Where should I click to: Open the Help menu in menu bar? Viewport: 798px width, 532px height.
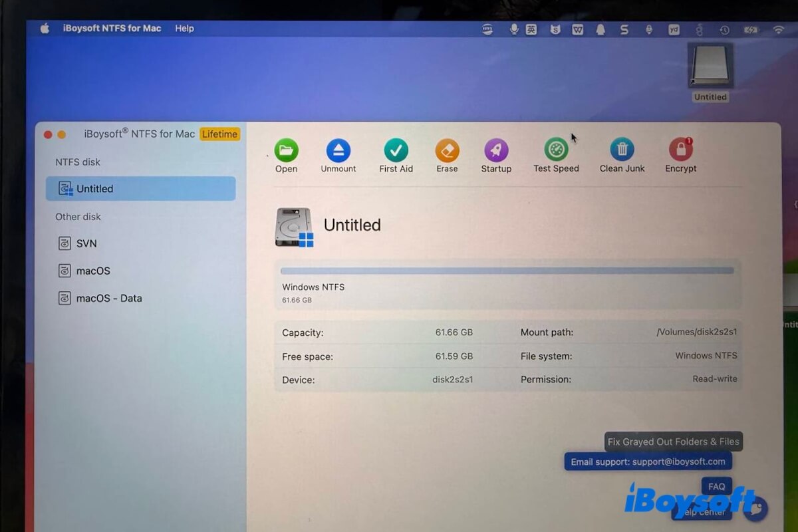click(x=184, y=29)
